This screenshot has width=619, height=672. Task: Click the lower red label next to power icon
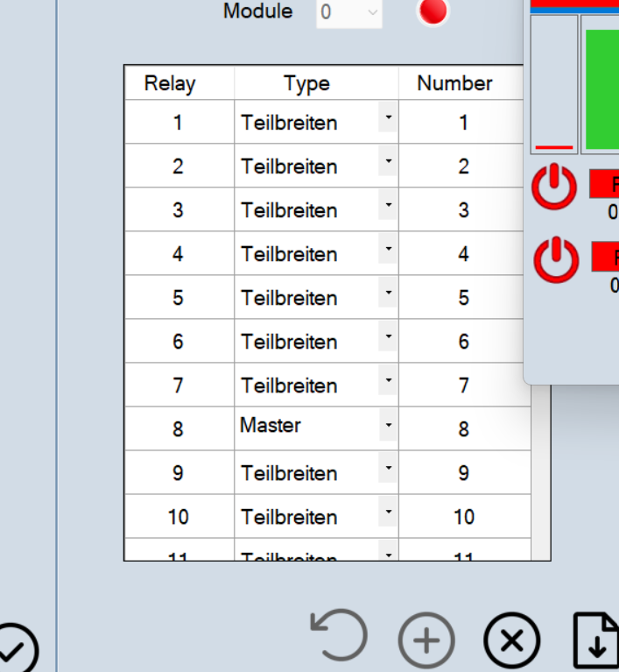coord(605,258)
